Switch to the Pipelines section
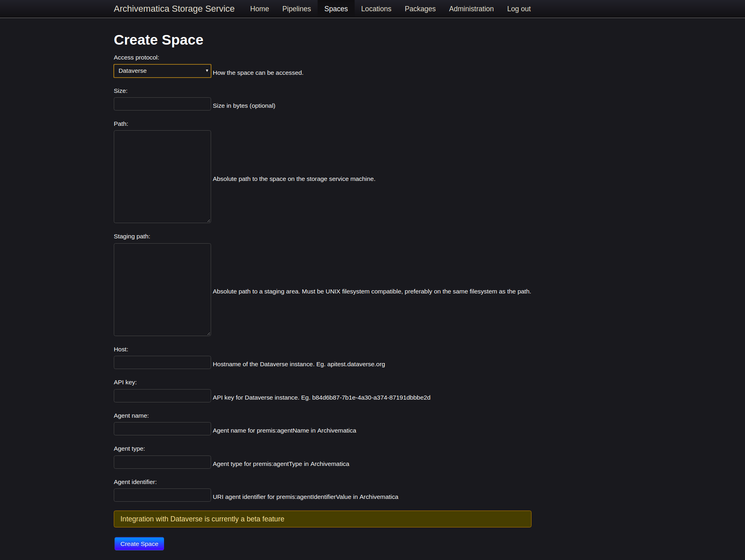The image size is (745, 560). (296, 8)
